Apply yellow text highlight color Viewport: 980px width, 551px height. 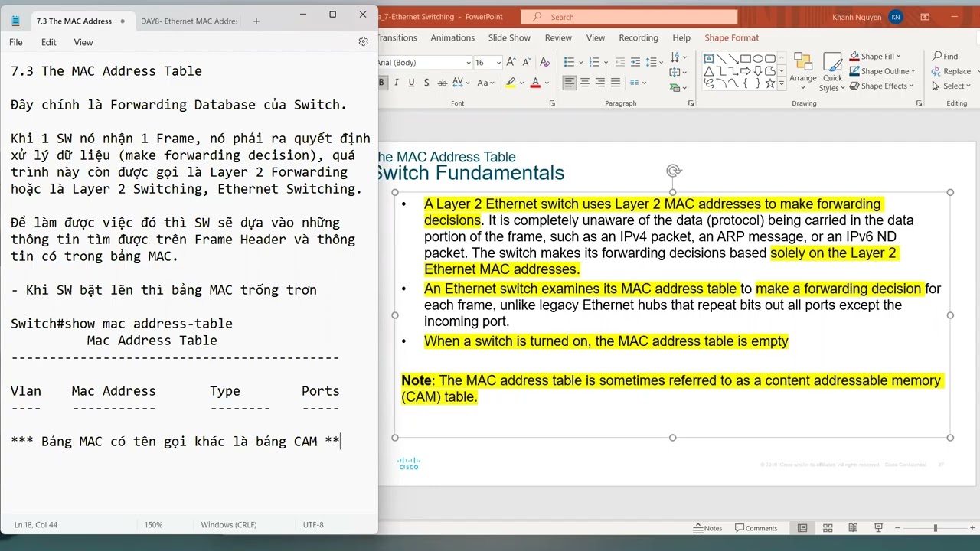pyautogui.click(x=511, y=83)
